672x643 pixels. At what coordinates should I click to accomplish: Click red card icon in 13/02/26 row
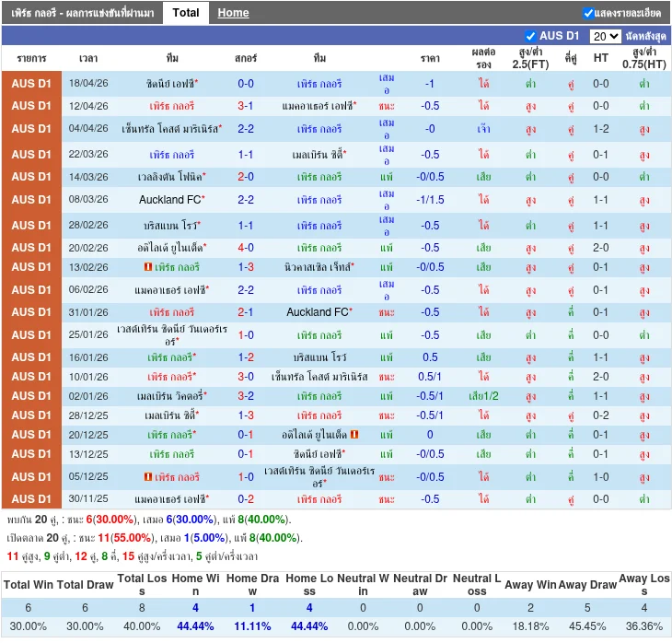[x=148, y=267]
